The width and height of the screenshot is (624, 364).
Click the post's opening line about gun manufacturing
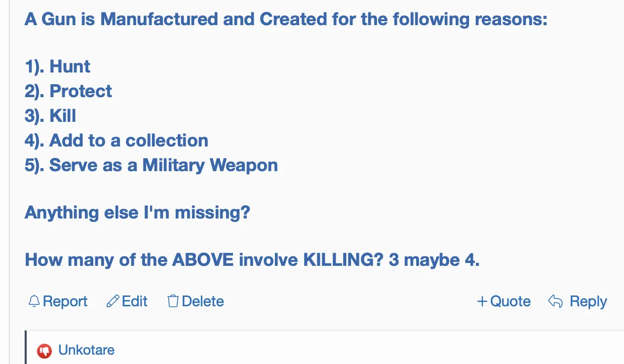pos(286,20)
